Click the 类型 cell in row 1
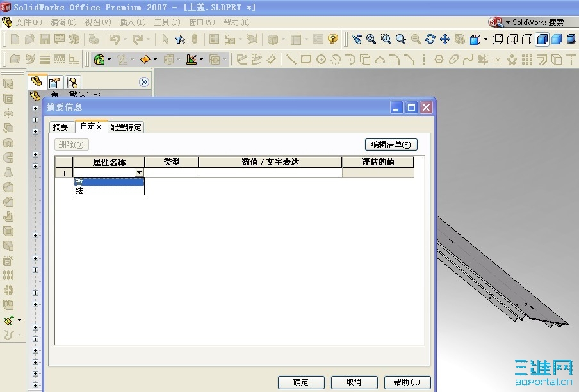Image resolution: width=579 pixels, height=392 pixels. click(x=172, y=173)
